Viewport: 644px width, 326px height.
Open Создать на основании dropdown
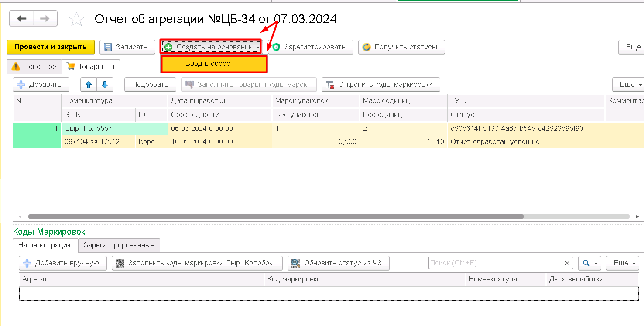(x=211, y=47)
